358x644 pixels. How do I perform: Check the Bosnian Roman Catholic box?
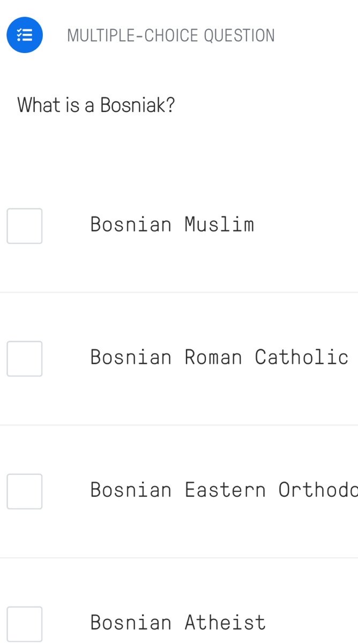25,358
